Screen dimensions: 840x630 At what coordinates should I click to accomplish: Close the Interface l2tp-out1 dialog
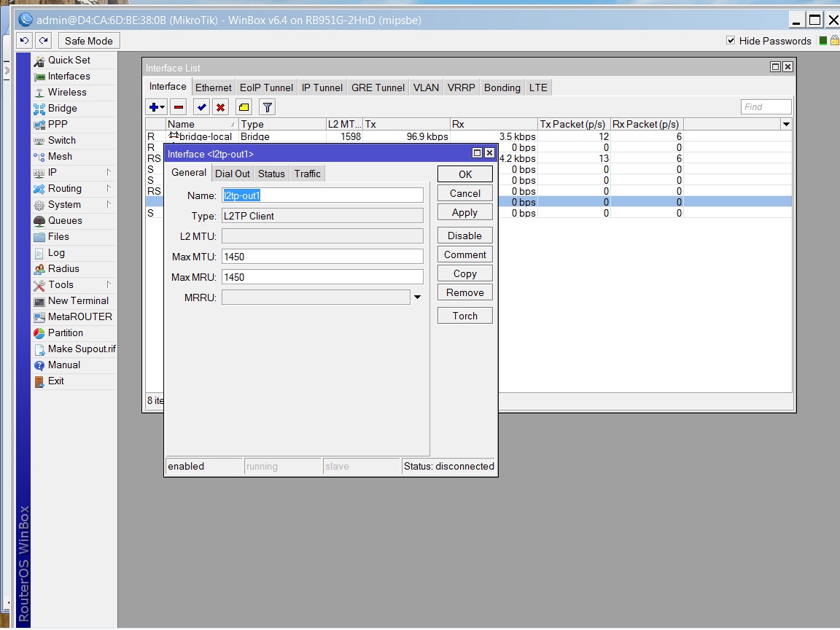click(489, 153)
